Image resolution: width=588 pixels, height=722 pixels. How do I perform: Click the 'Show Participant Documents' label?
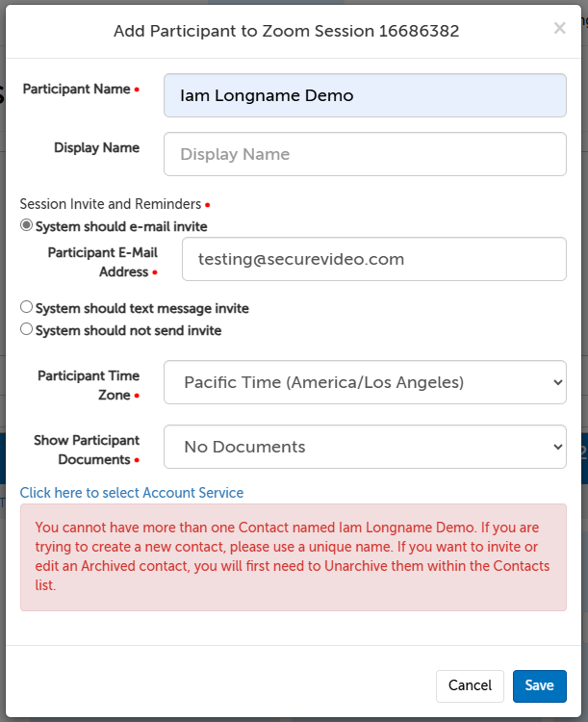tap(87, 450)
